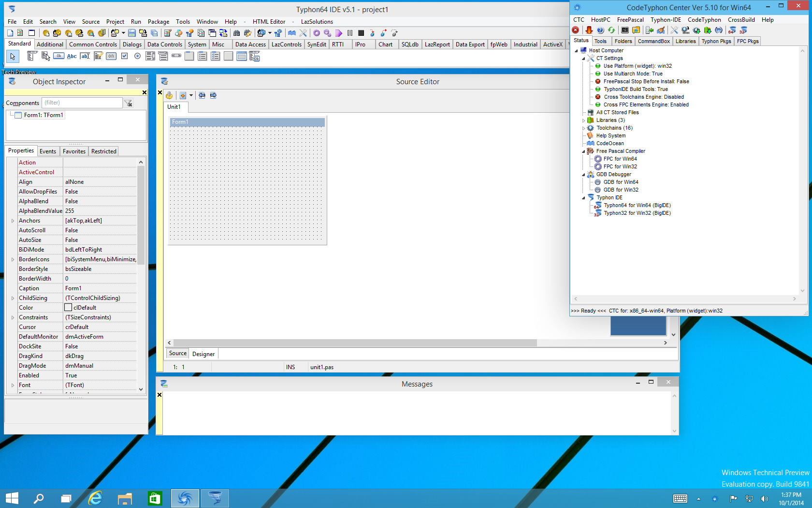Viewport: 812px width, 508px height.
Task: Switch to the Events tab in Object Inspector
Action: (48, 151)
